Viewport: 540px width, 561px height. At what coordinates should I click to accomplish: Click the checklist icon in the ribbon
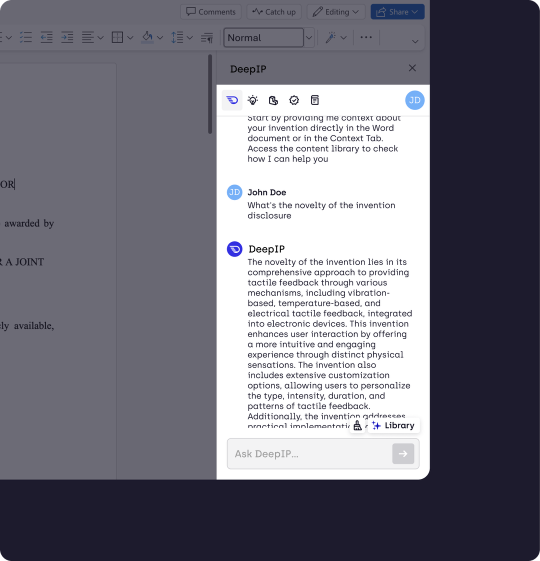pyautogui.click(x=26, y=37)
